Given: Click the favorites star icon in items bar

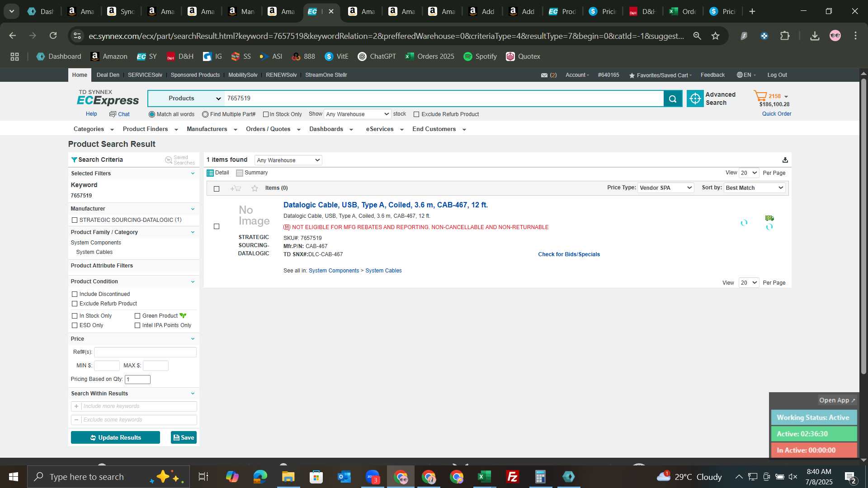Looking at the screenshot, I should 255,188.
